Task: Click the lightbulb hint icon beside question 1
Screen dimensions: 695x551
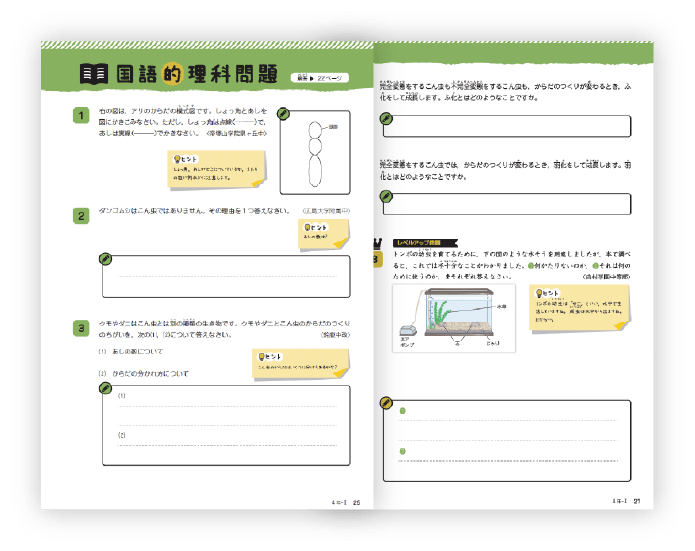Action: (x=179, y=160)
